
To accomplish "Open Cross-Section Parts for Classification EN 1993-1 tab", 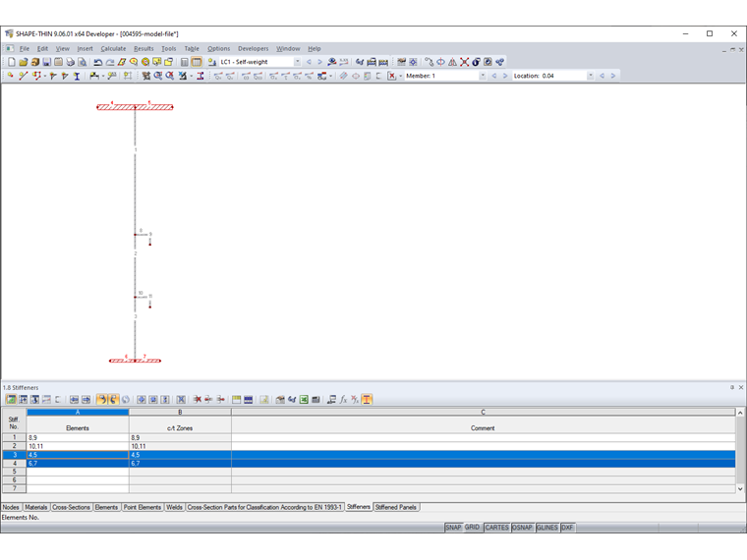I will click(264, 507).
